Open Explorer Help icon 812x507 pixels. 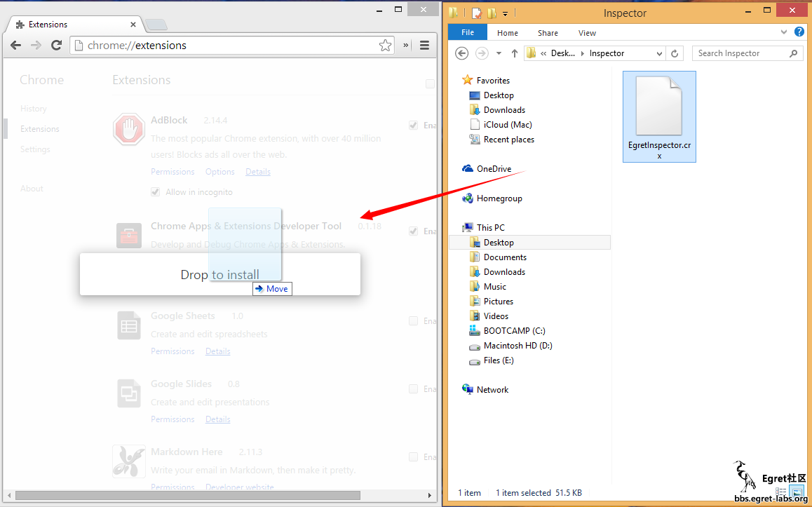pyautogui.click(x=799, y=32)
